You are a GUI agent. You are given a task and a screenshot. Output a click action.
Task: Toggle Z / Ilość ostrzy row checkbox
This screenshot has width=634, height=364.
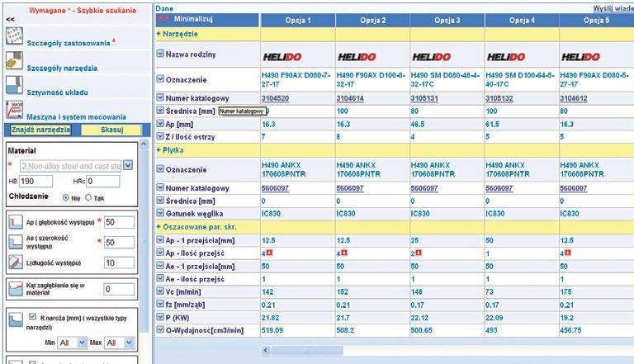160,136
